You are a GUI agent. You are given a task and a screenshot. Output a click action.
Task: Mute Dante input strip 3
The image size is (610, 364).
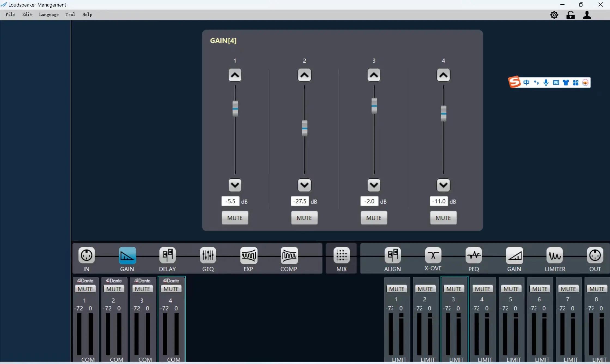click(x=142, y=289)
